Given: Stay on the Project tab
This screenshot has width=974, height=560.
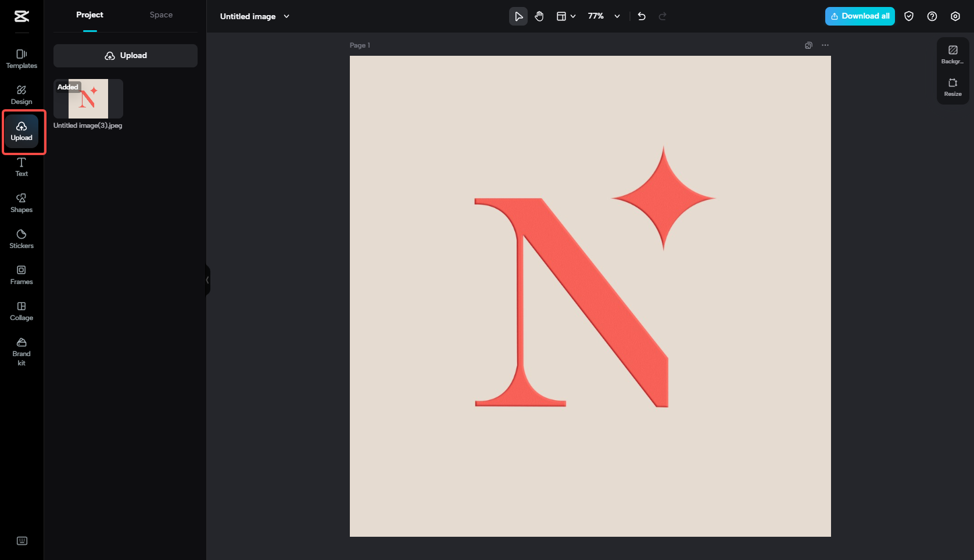Looking at the screenshot, I should (x=89, y=15).
